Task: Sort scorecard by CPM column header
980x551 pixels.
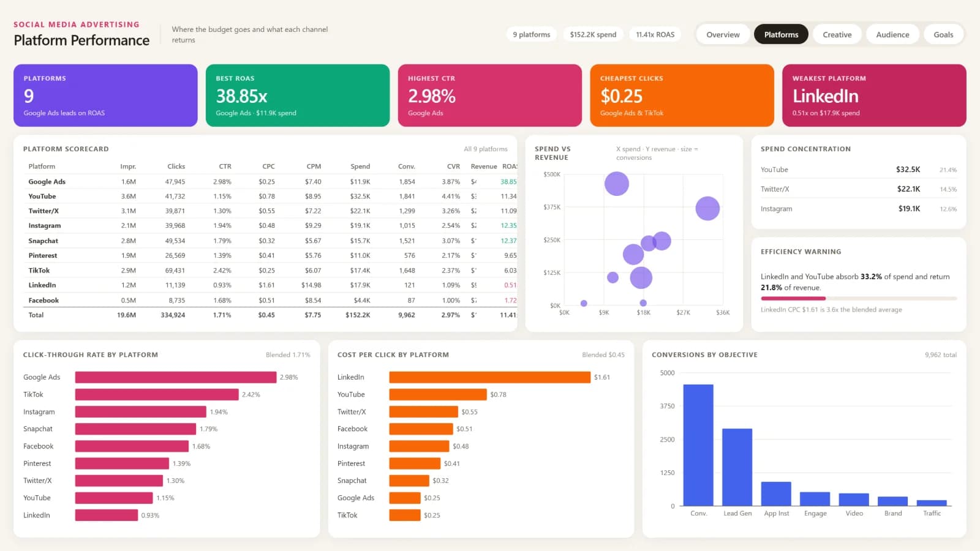Action: tap(314, 167)
